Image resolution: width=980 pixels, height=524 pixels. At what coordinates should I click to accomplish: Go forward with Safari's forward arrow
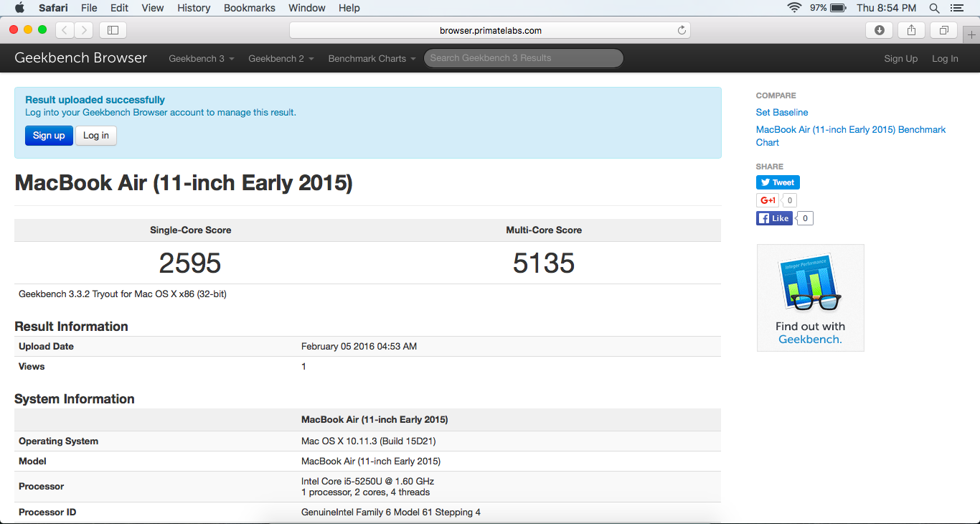(84, 30)
